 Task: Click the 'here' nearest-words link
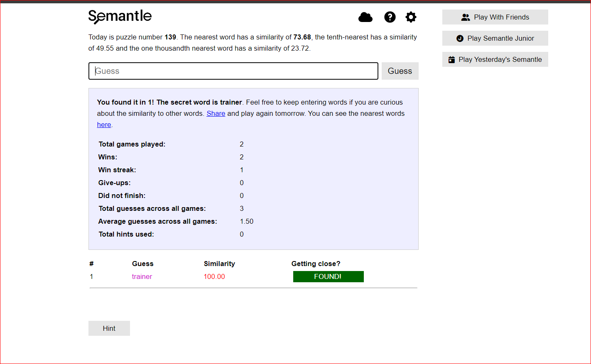coord(103,125)
